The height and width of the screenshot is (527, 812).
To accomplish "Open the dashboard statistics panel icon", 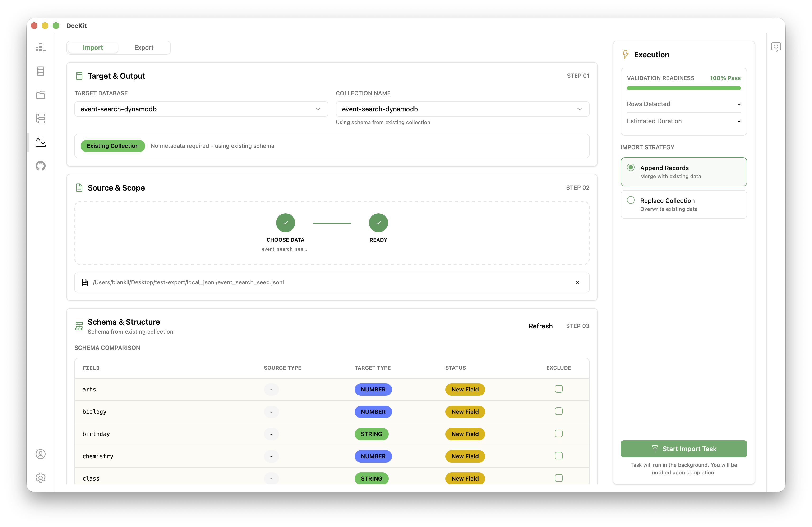I will point(40,48).
